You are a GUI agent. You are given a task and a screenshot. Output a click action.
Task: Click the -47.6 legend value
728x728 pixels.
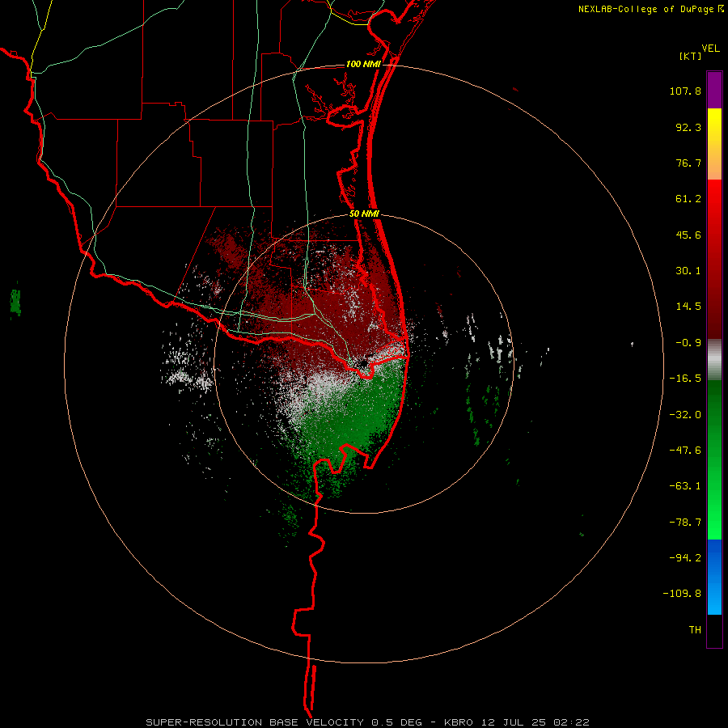[x=685, y=451]
